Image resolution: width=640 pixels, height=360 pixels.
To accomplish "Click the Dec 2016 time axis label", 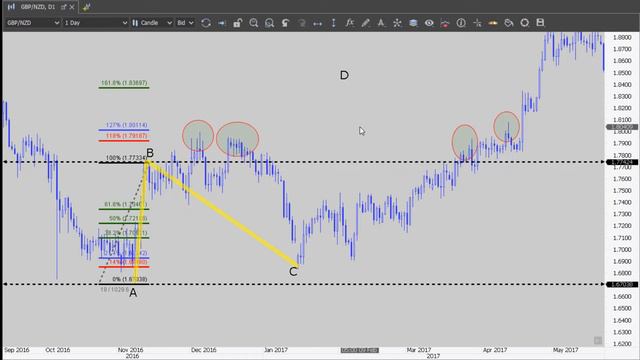I will click(x=203, y=350).
